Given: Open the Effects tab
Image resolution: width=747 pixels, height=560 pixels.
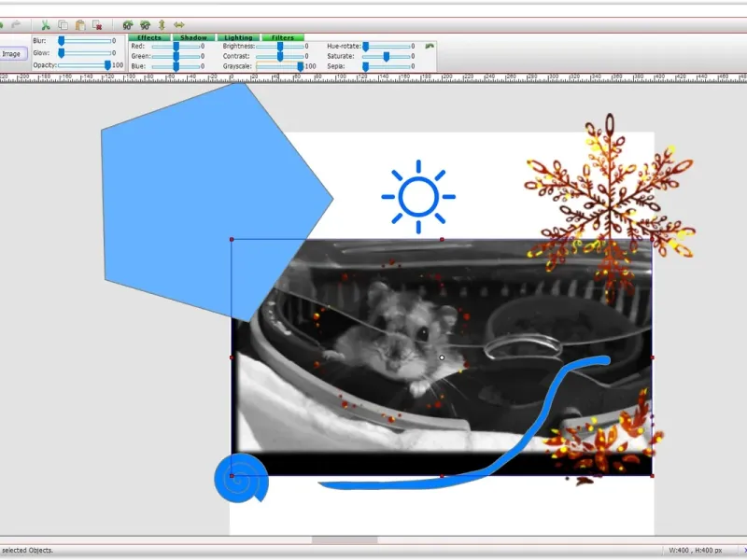Looking at the screenshot, I should [149, 37].
